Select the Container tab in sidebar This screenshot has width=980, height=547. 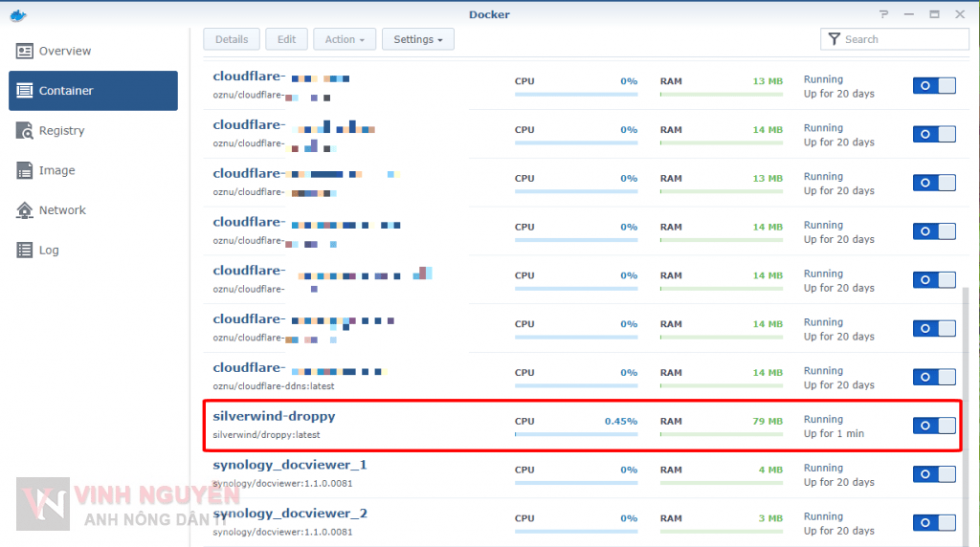pos(93,91)
